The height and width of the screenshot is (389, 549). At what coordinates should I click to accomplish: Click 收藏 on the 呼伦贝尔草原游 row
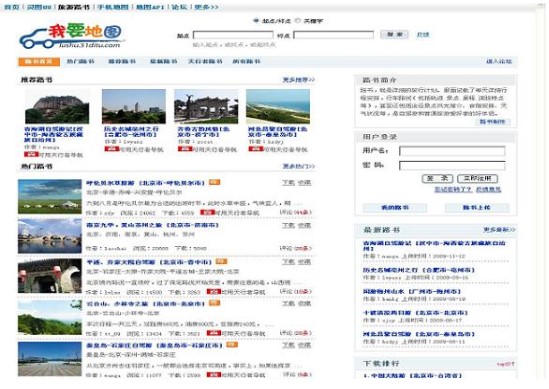point(304,183)
